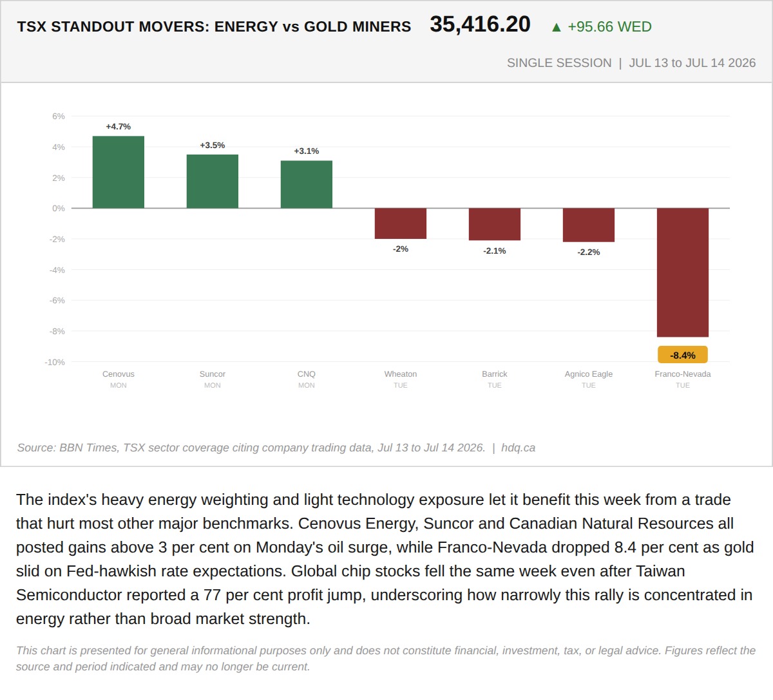Click the hdq.ca source text
The image size is (773, 700).
click(x=518, y=448)
